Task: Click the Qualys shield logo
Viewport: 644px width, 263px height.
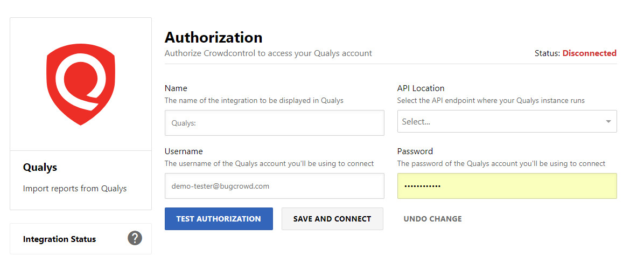Action: pos(81,84)
